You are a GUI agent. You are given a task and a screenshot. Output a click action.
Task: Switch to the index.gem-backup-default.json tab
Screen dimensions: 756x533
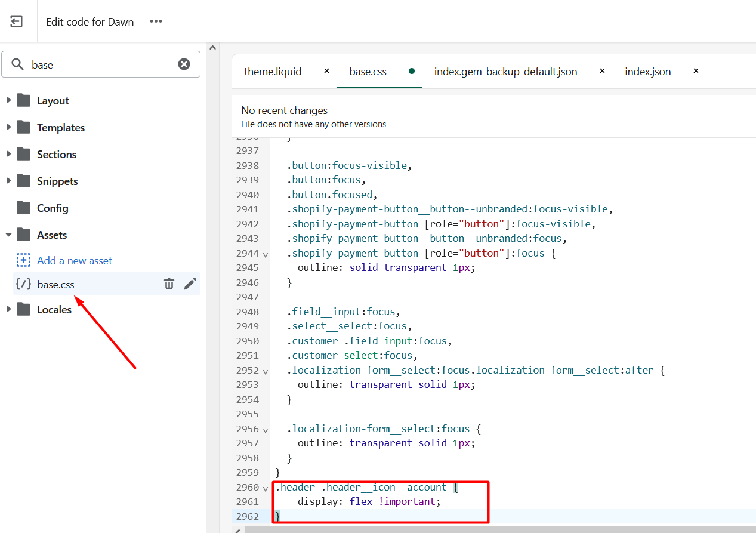click(x=506, y=72)
